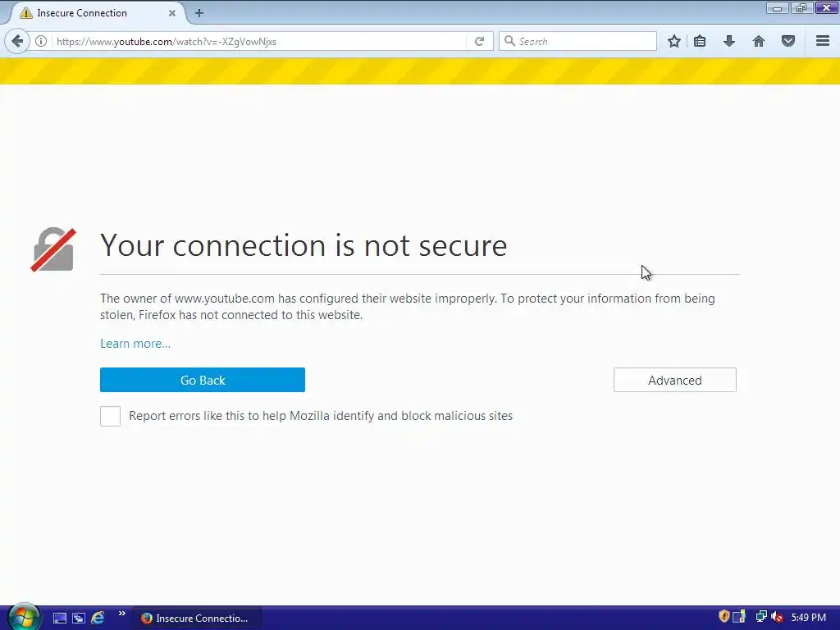Screen dimensions: 840x630
Task: Open a new tab with plus button
Action: [199, 13]
